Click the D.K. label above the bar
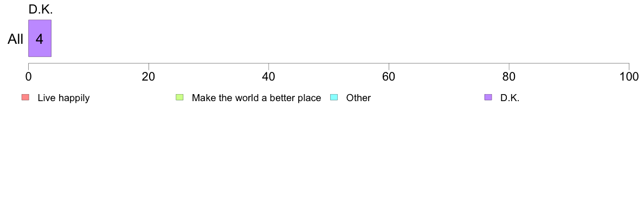 41,10
